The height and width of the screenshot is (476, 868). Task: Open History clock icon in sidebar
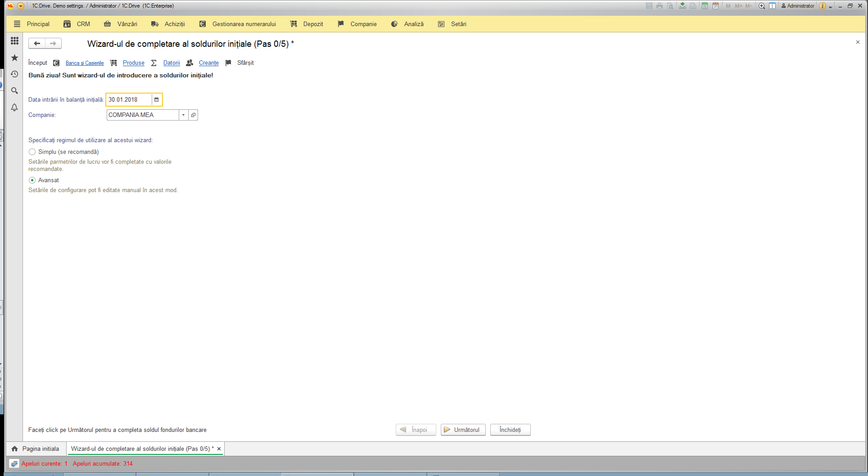pyautogui.click(x=14, y=74)
